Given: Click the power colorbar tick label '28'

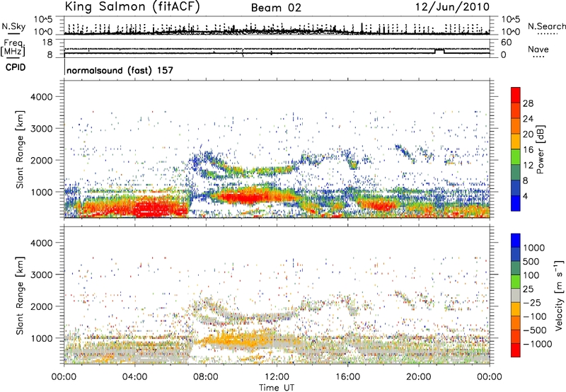Looking at the screenshot, I should tap(528, 103).
